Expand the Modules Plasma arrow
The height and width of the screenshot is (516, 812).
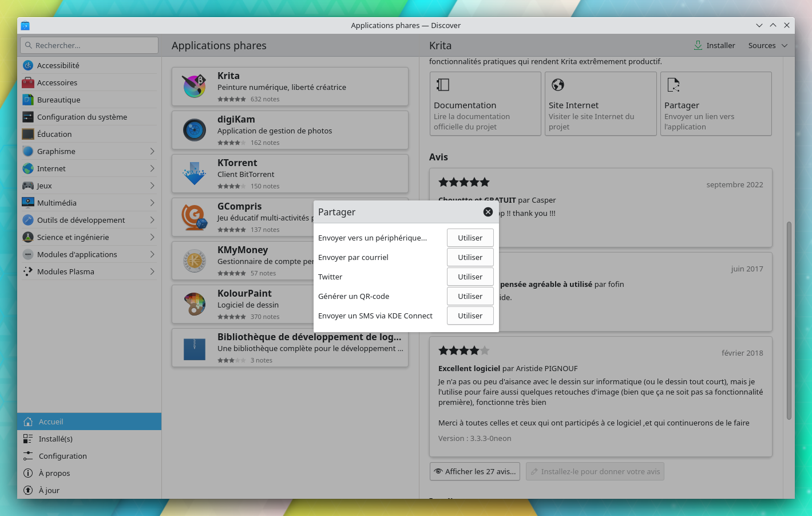(x=152, y=271)
